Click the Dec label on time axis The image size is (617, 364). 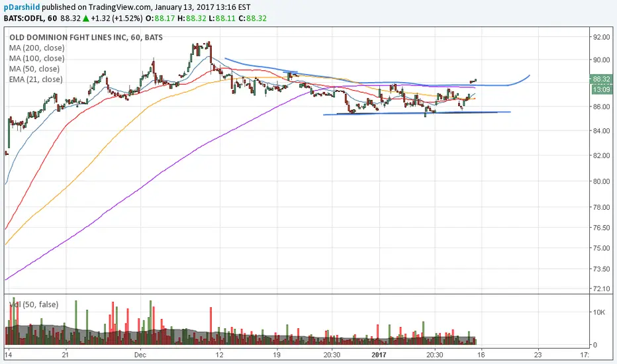(140, 355)
